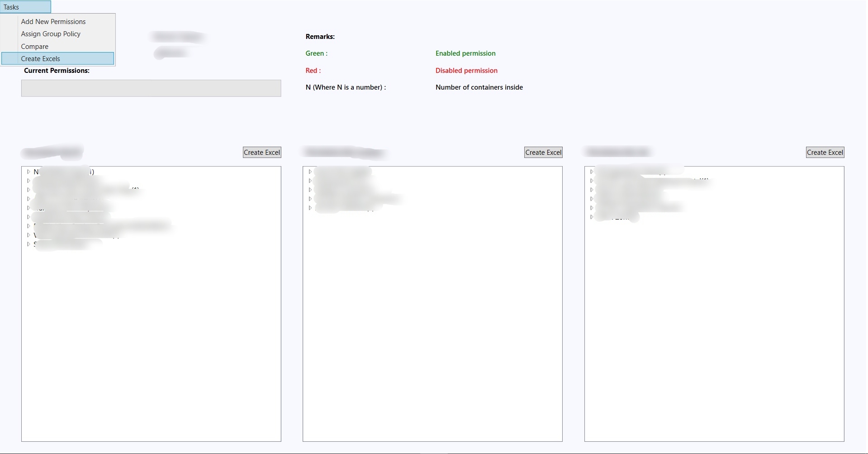Viewport: 868px width, 454px height.
Task: Expand second item in left tree panel
Action: click(28, 181)
